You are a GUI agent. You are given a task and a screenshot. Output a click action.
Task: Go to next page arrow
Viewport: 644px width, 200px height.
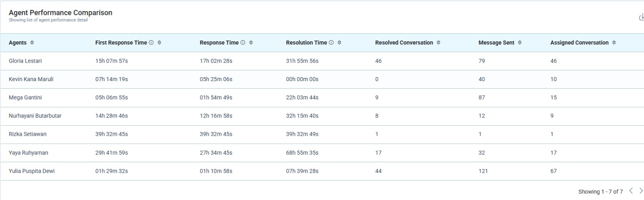point(641,191)
